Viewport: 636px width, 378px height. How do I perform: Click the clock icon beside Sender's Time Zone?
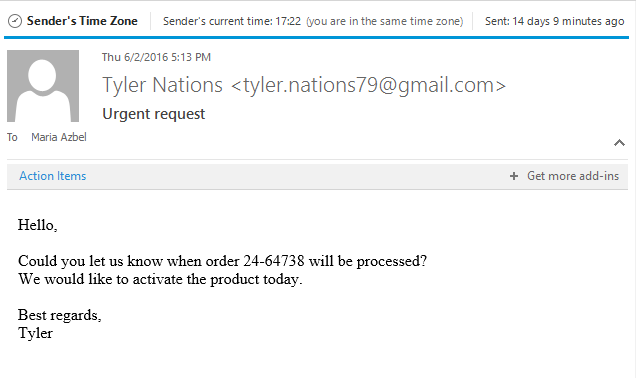tap(15, 21)
